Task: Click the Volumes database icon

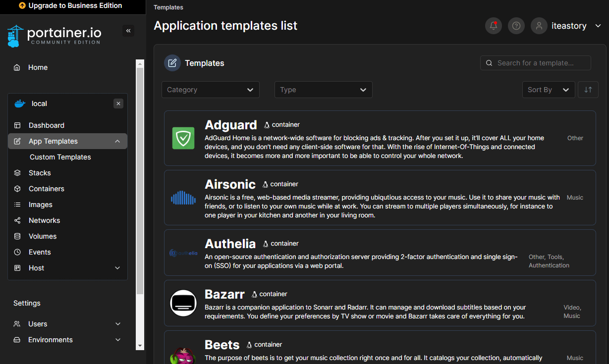Action: (17, 236)
